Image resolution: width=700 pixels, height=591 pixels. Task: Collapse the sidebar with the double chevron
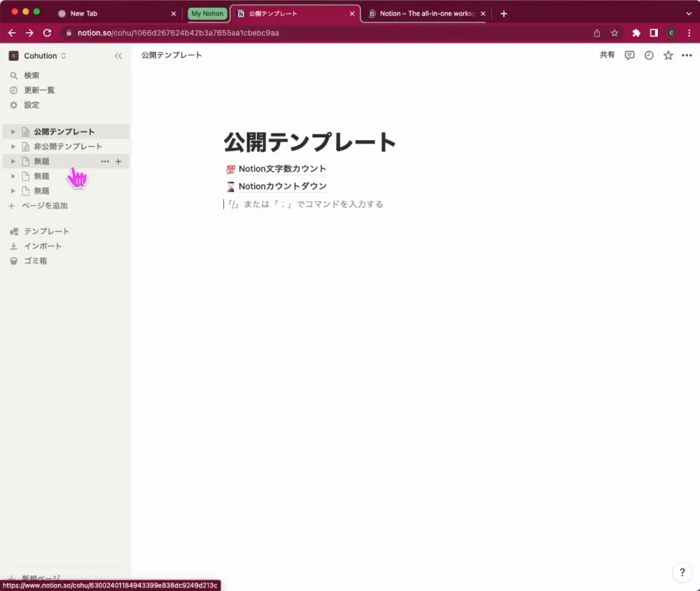tap(118, 57)
